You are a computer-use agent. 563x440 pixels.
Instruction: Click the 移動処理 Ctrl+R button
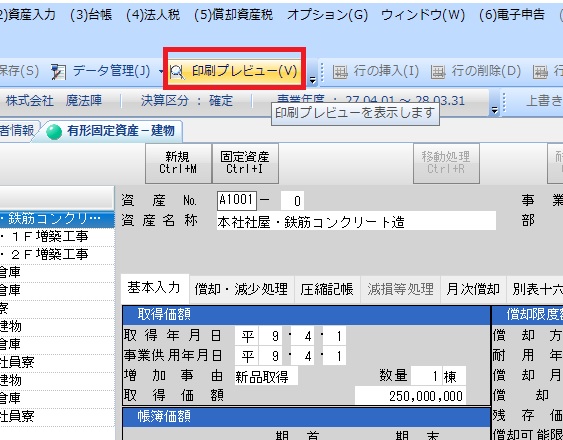(x=446, y=163)
